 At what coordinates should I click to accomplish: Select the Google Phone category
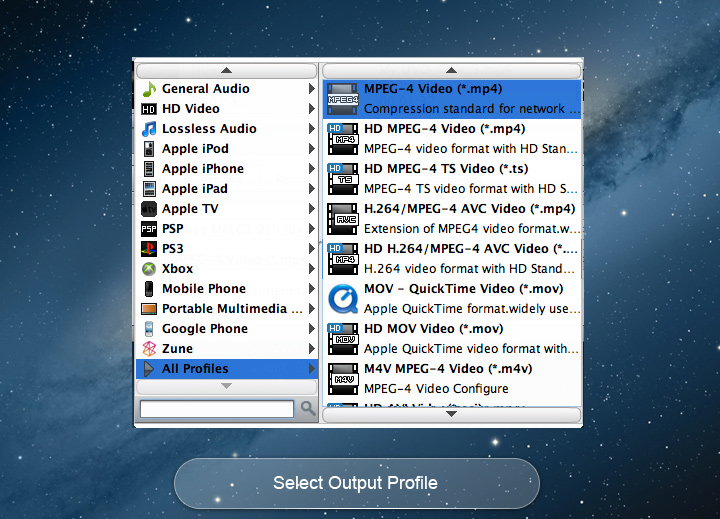pos(227,328)
